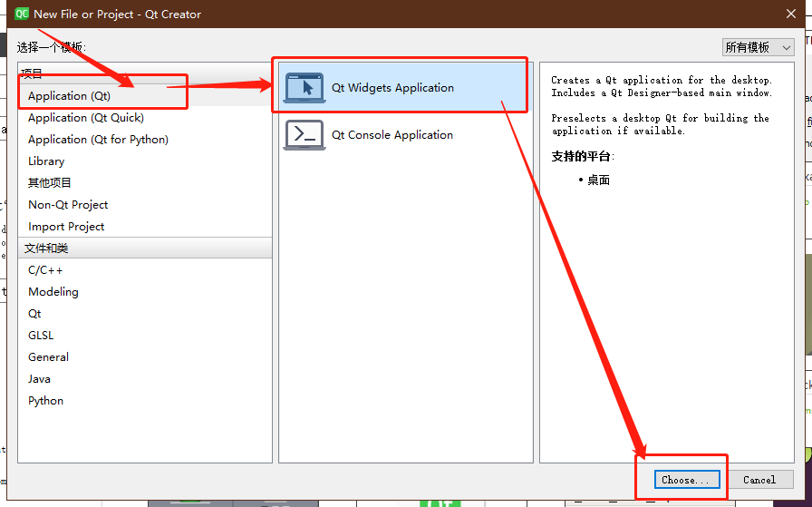812x507 pixels.
Task: Click the Cancel button
Action: click(x=759, y=480)
